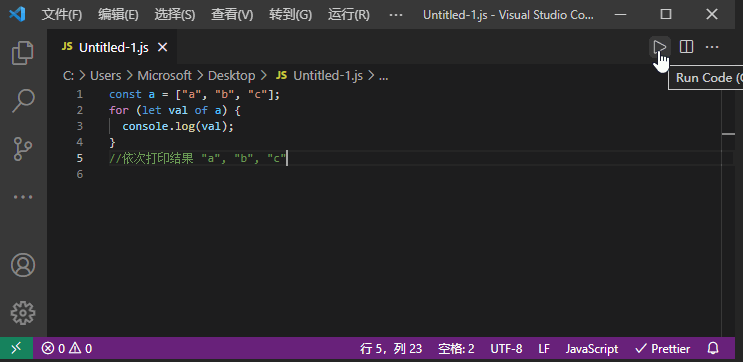Minimize the VS Code window
This screenshot has width=743, height=362.
pyautogui.click(x=620, y=14)
